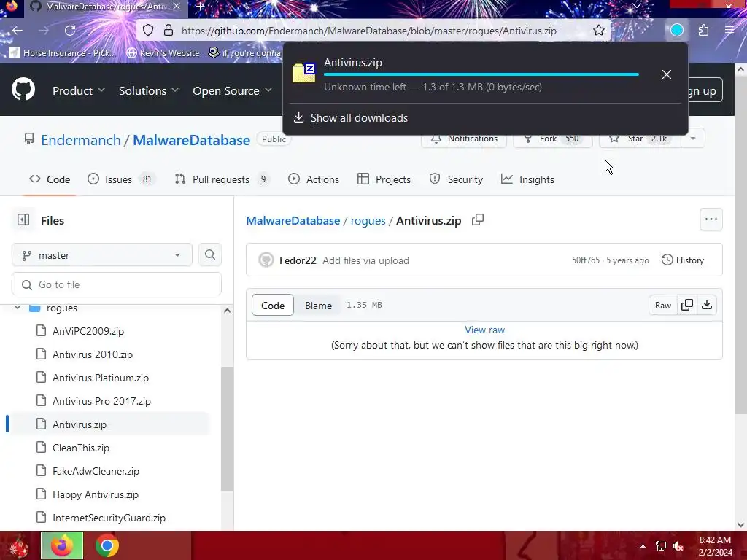The image size is (747, 560).
Task: Click the Go to file search field
Action: tap(117, 284)
